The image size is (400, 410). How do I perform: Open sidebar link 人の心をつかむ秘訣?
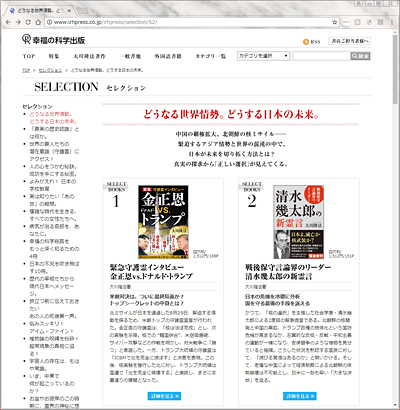point(53,170)
